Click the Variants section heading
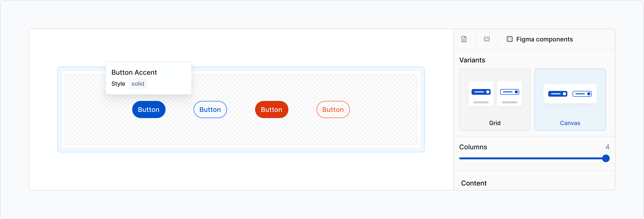644x219 pixels. point(472,60)
